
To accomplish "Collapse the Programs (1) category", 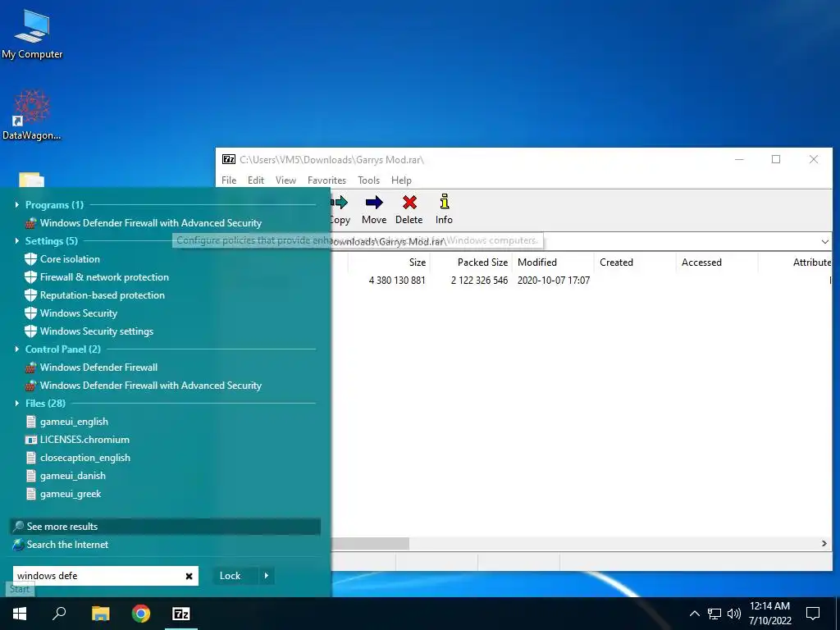I will [x=16, y=204].
